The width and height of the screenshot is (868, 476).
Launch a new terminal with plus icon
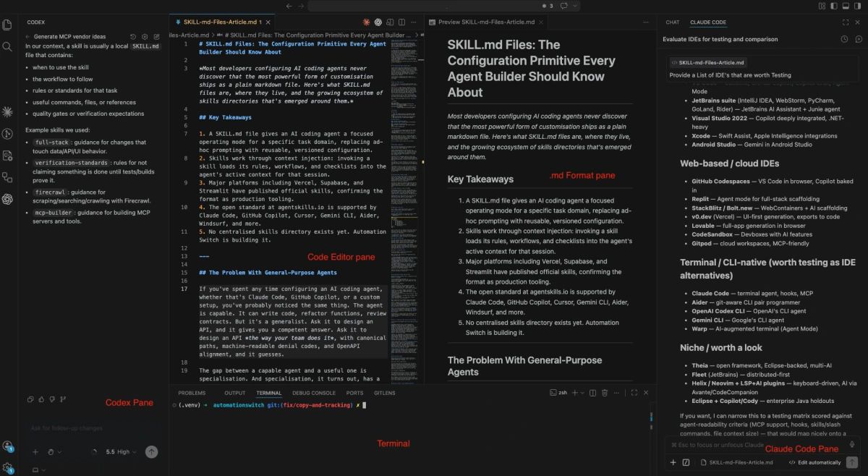pos(575,393)
